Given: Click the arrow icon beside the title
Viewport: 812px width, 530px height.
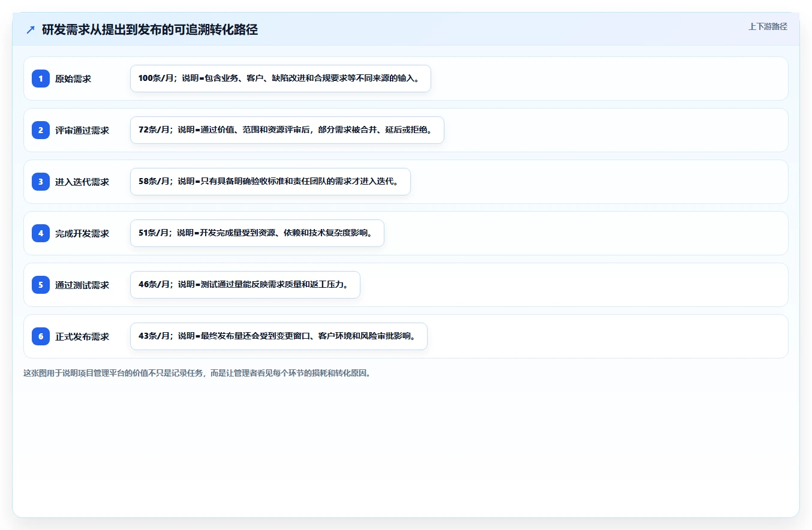Looking at the screenshot, I should coord(31,30).
